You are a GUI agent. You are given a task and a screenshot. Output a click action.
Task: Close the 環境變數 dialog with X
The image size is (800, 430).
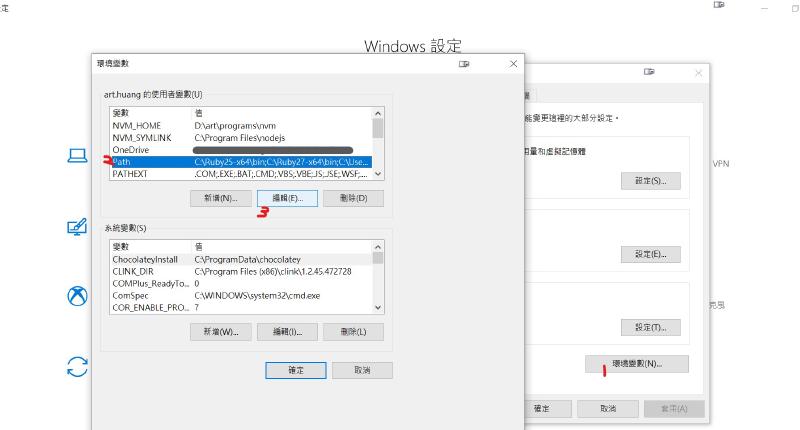(513, 64)
